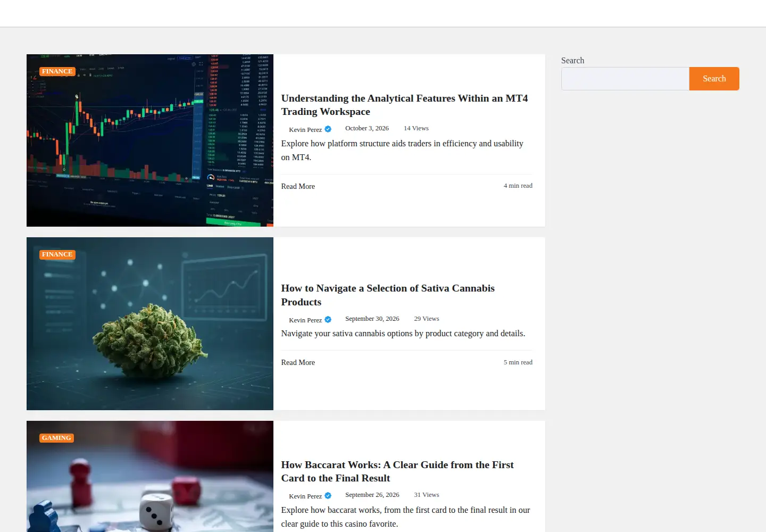Click the sativa cannabis excerpt text
Screen dimensions: 766x532
(x=403, y=334)
